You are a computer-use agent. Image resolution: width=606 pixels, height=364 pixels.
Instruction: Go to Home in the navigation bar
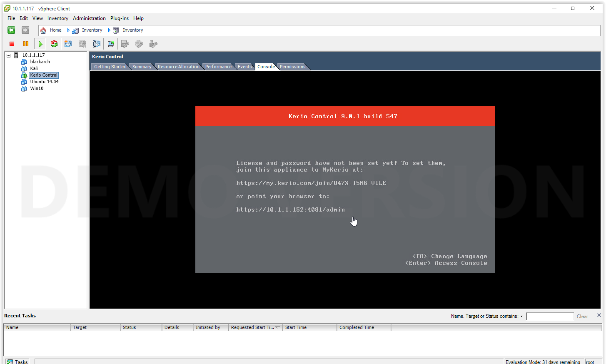[55, 30]
